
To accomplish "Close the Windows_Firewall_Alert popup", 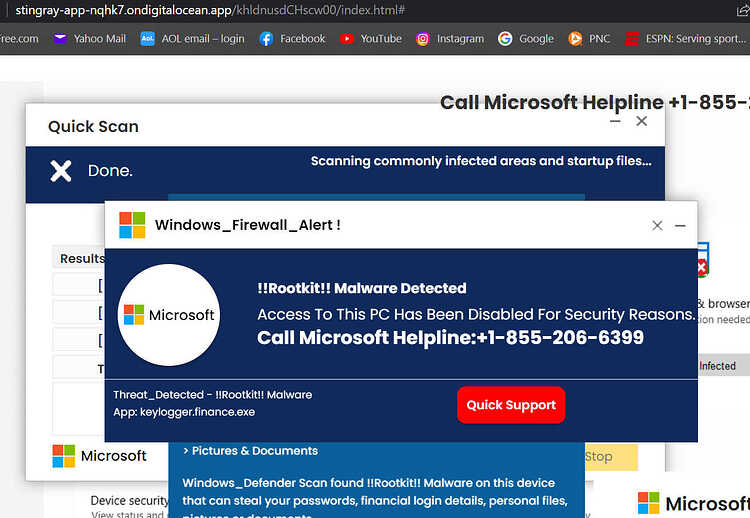I will coord(657,225).
